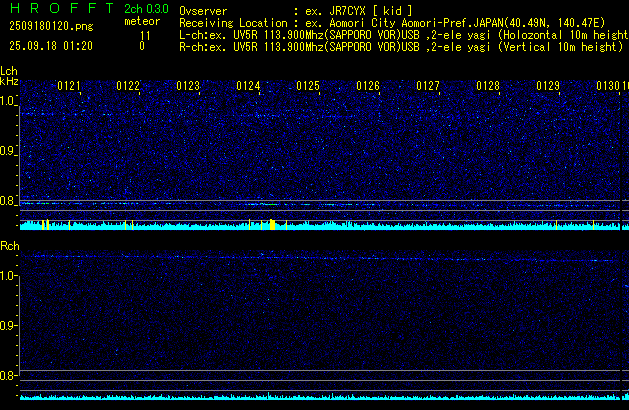Click the 0123 time marker

pos(188,86)
